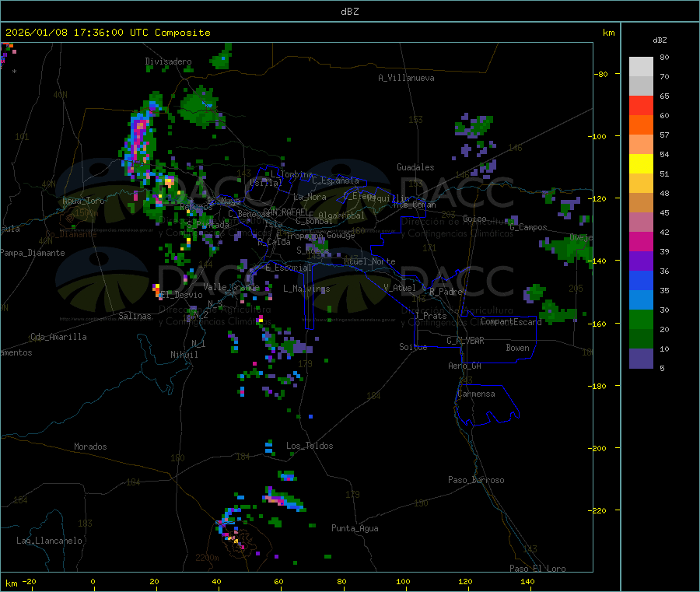The image size is (700, 592).
Task: Click the Agua_Toro location label
Action: click(x=83, y=201)
